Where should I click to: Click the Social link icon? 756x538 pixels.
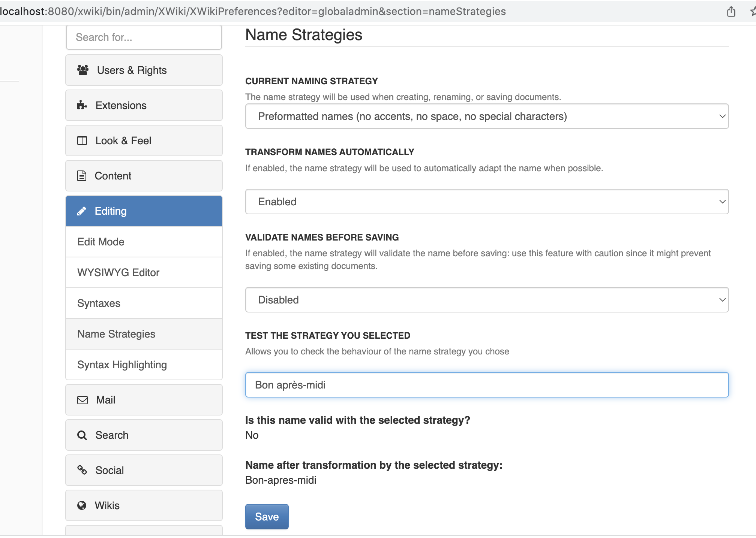(x=82, y=470)
